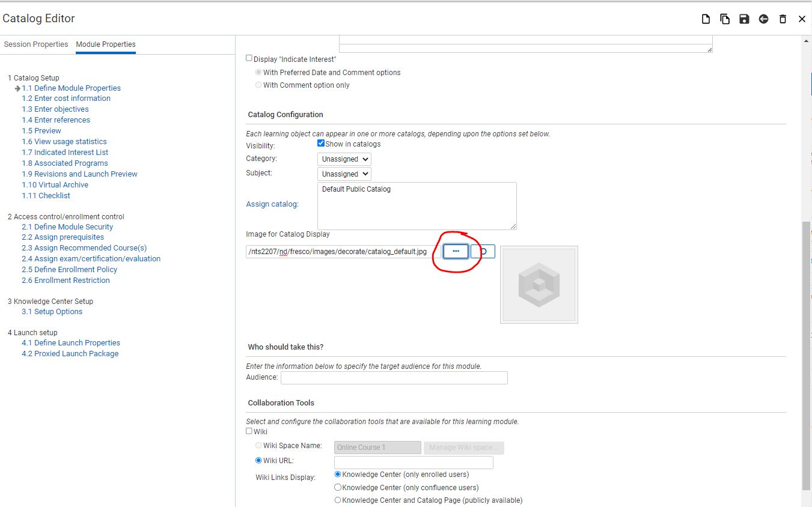
Task: Open 2.3 Assign Recommended Course(s)
Action: pyautogui.click(x=84, y=248)
